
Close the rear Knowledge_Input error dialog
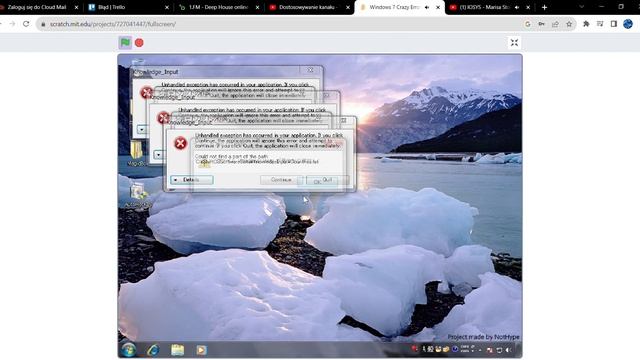point(310,70)
